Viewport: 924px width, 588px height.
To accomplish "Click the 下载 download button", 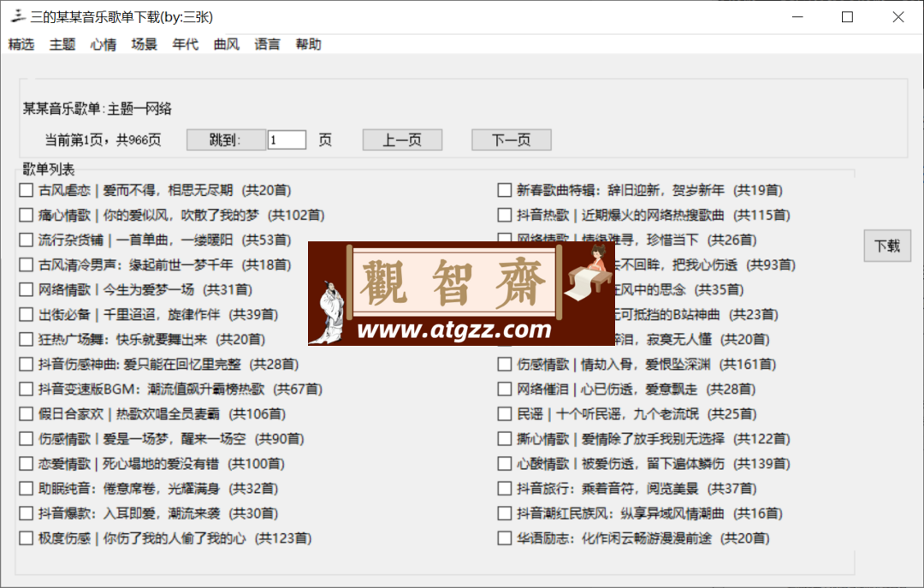I will point(887,246).
